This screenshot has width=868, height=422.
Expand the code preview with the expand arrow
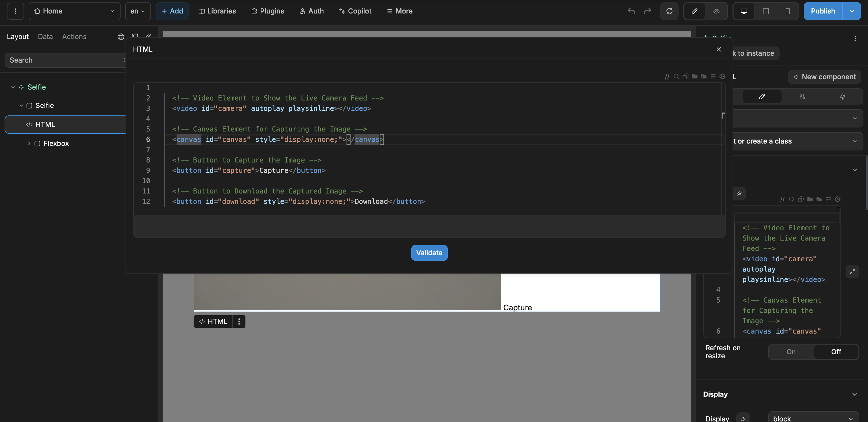click(x=853, y=271)
